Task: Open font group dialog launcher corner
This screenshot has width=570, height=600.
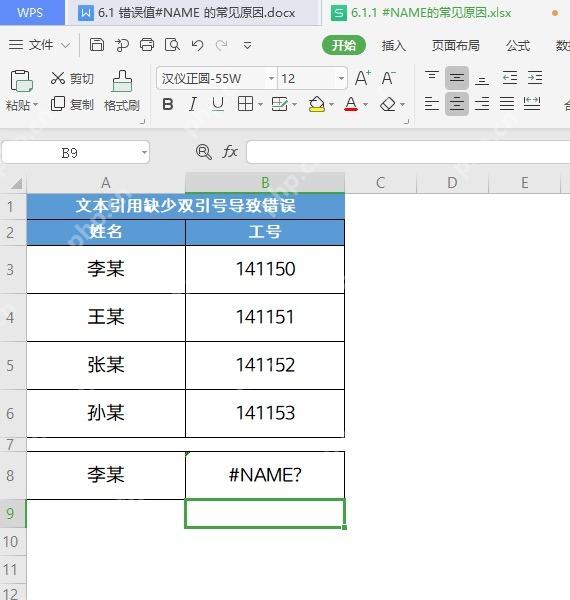Action: [407, 122]
